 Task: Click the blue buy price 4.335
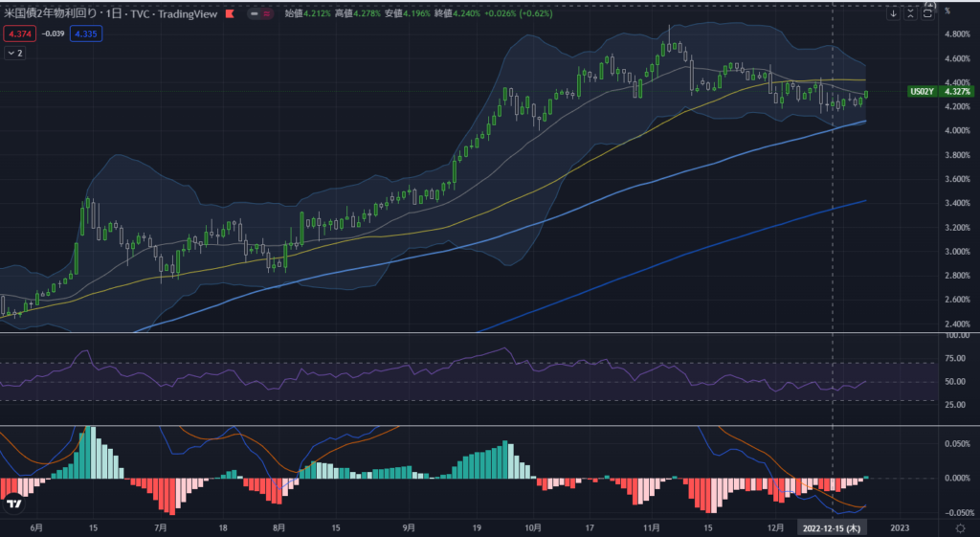86,34
